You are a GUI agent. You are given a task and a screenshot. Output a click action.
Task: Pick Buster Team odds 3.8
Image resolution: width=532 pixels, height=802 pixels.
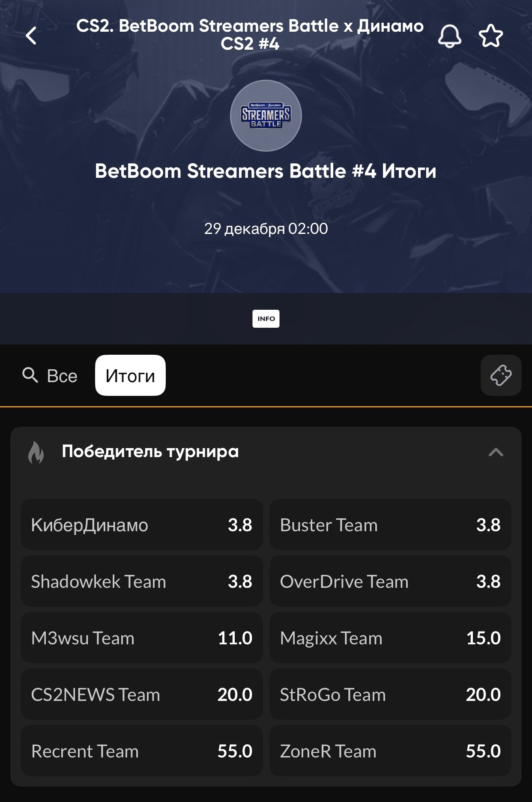tap(390, 525)
